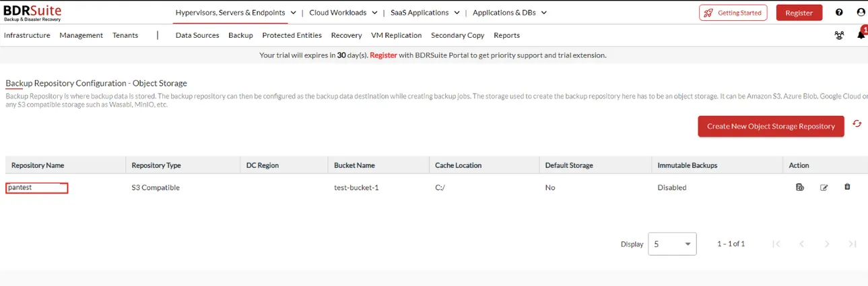
Task: Open the Data Sources tab
Action: 197,35
